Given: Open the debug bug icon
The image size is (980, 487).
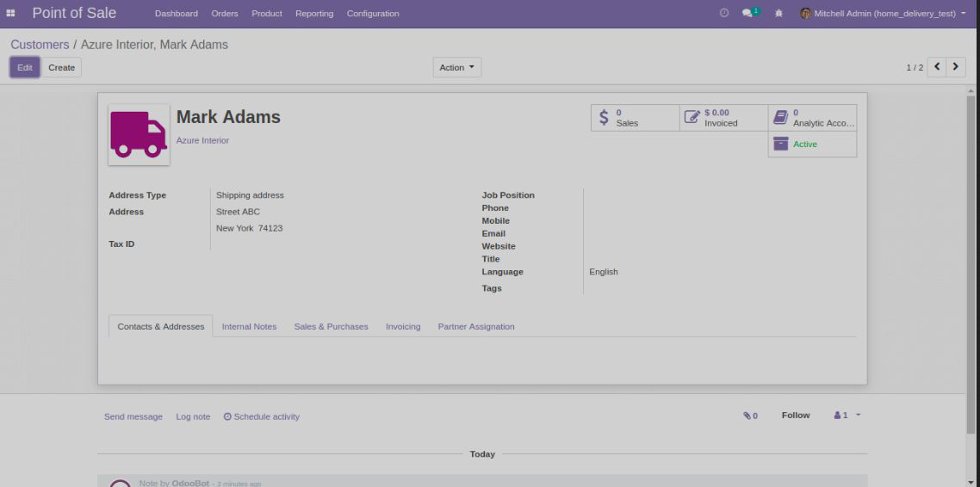Looking at the screenshot, I should (778, 13).
